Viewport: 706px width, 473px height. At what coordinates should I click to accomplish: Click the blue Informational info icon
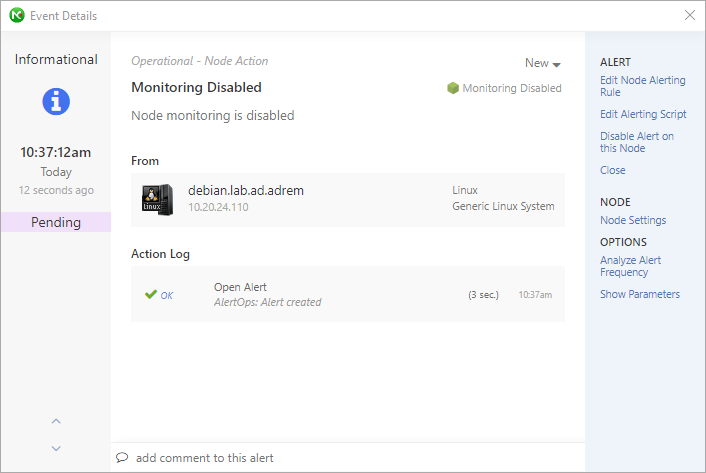pos(56,101)
